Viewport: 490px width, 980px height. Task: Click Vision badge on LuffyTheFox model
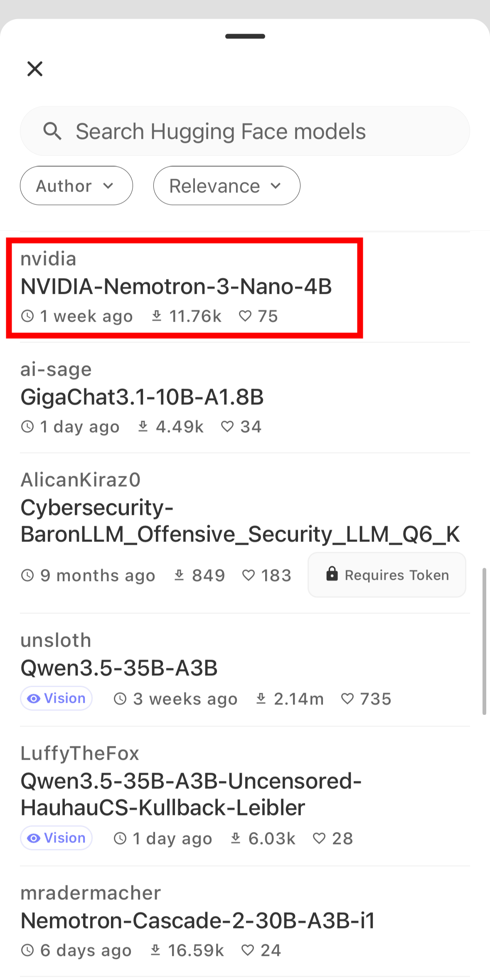tap(57, 838)
